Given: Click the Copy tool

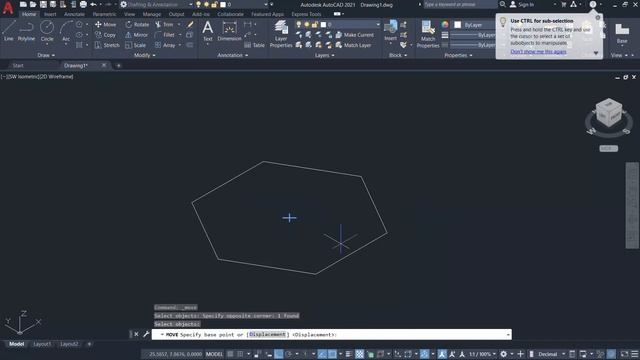Looking at the screenshot, I should [105, 35].
